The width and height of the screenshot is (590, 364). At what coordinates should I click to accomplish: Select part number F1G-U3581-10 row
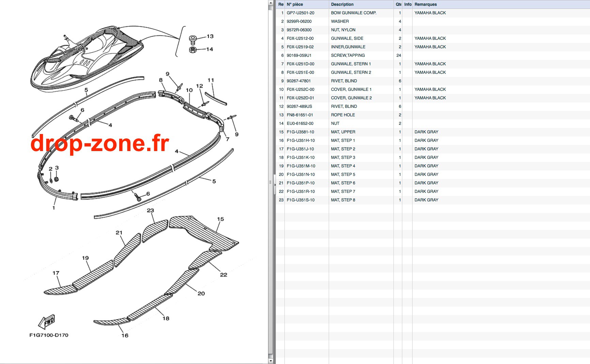click(x=433, y=132)
